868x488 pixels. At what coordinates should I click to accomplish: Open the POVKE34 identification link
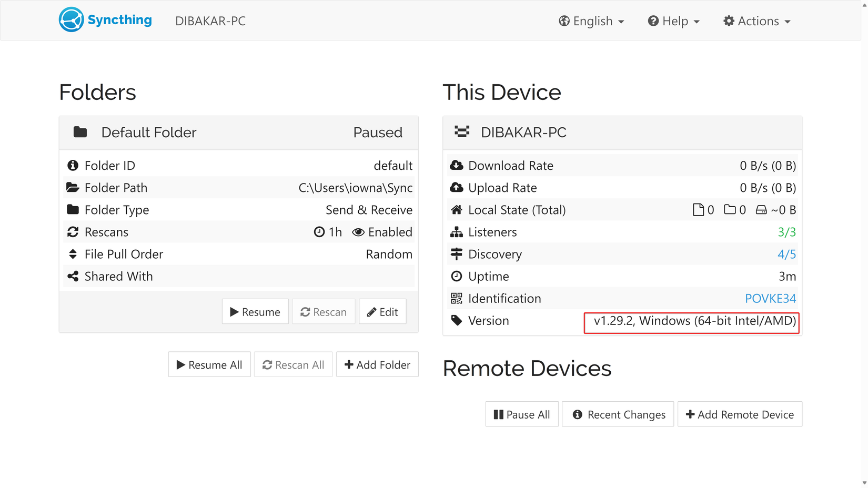point(770,298)
